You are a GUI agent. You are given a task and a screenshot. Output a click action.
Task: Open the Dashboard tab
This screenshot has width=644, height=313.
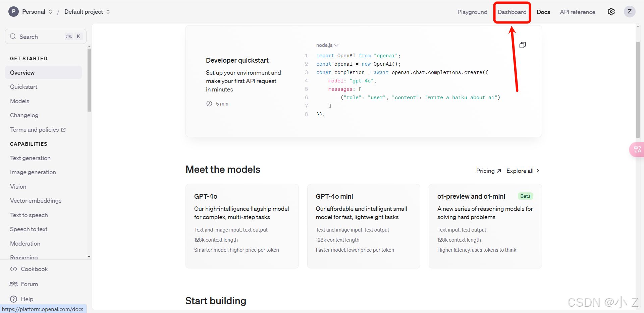coord(512,12)
